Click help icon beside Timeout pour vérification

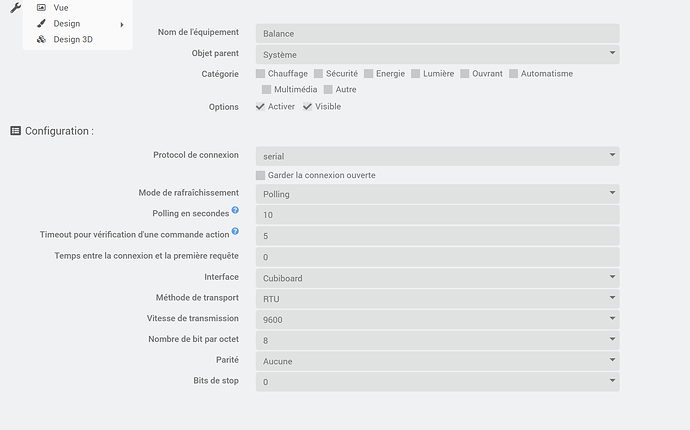click(x=235, y=231)
